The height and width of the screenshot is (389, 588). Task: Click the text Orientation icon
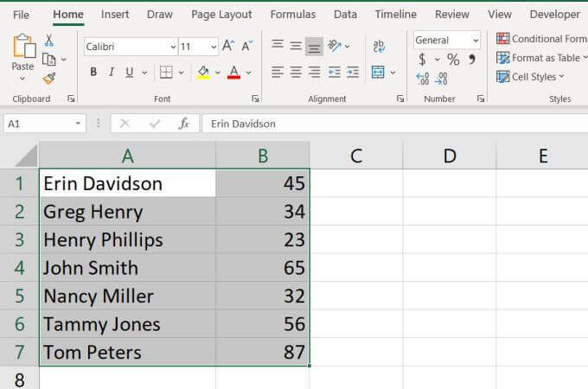[334, 46]
